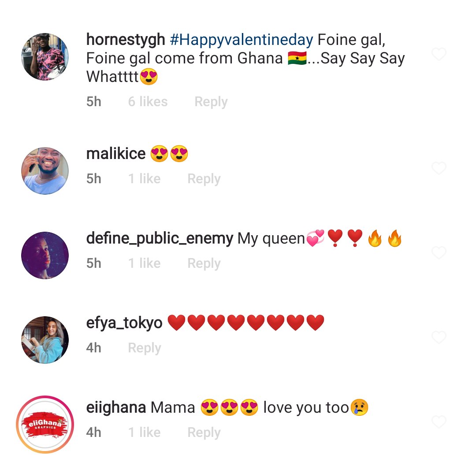Tap the heart icon on malikice's comment
The image size is (476, 455).
[x=439, y=168]
